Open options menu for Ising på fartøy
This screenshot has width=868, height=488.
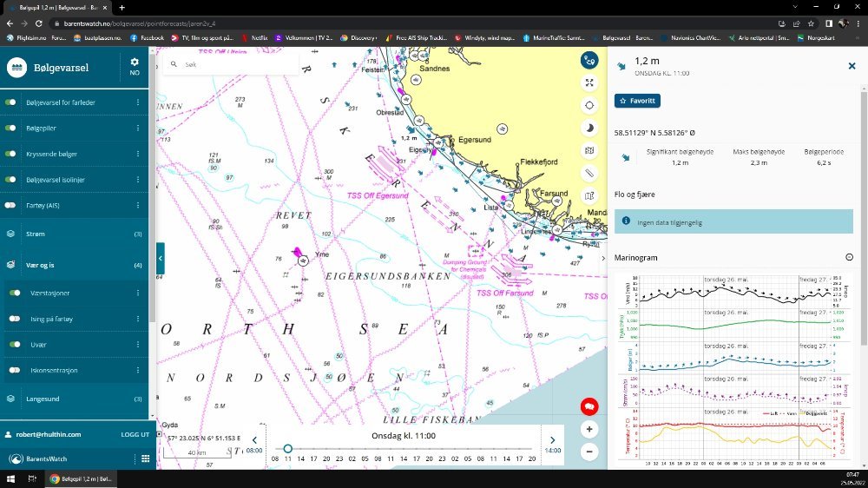(138, 319)
